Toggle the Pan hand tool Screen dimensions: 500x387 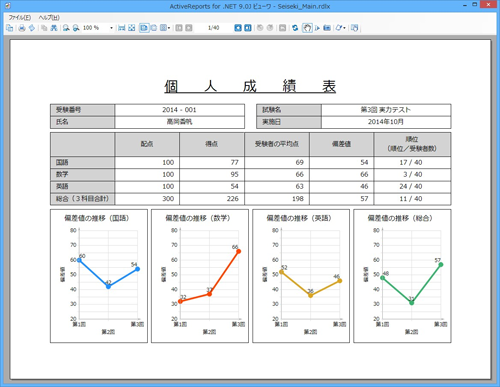point(307,28)
